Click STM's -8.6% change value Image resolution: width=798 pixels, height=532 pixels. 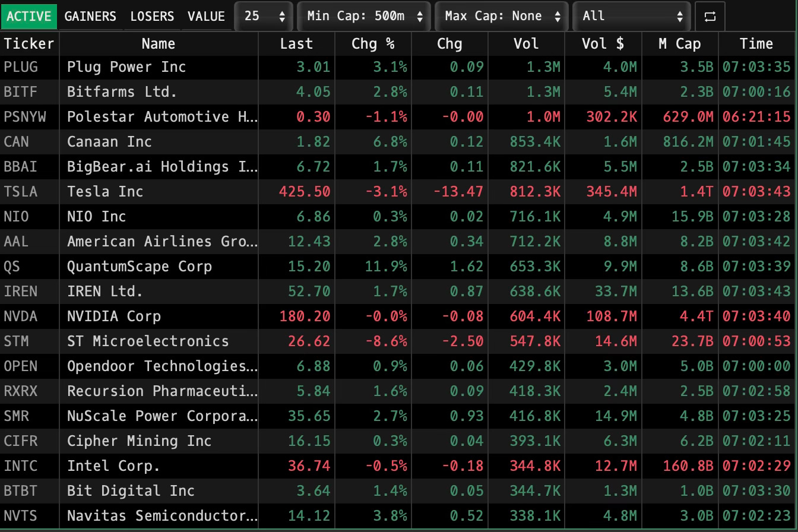coord(386,341)
